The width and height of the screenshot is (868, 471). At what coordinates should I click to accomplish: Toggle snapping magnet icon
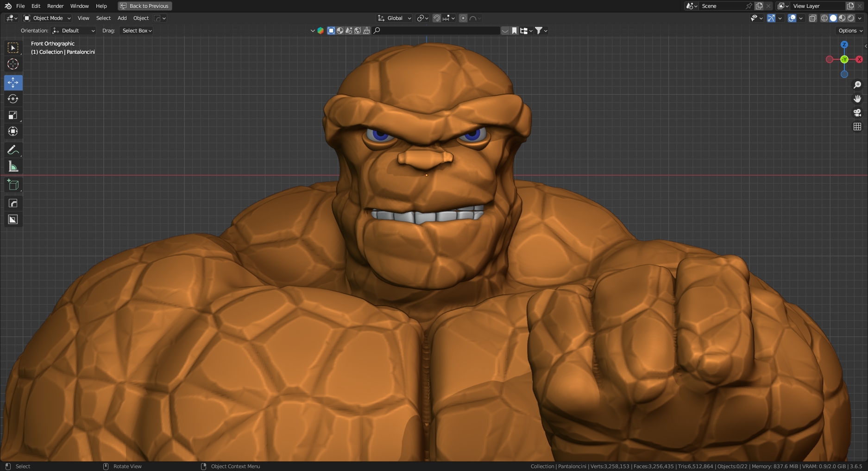[x=436, y=18]
